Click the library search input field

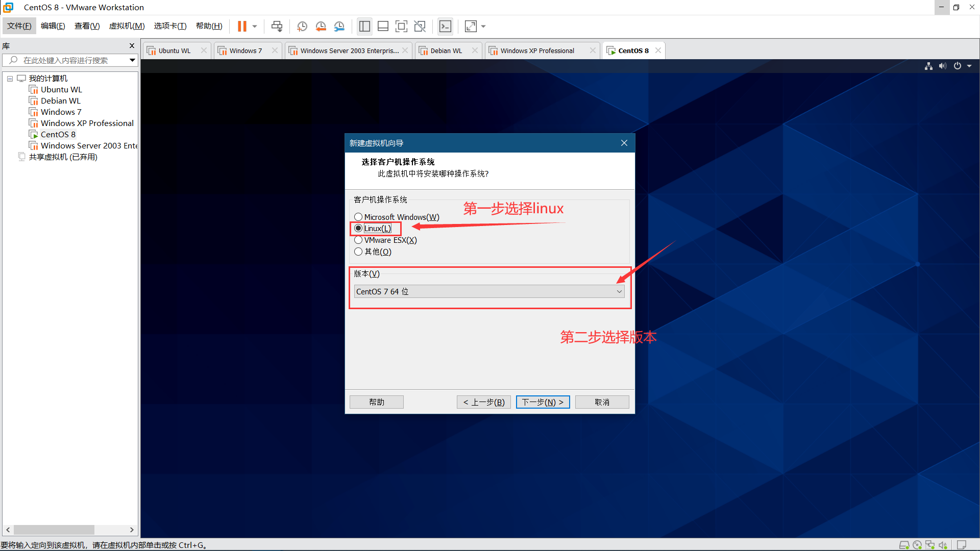pos(65,60)
